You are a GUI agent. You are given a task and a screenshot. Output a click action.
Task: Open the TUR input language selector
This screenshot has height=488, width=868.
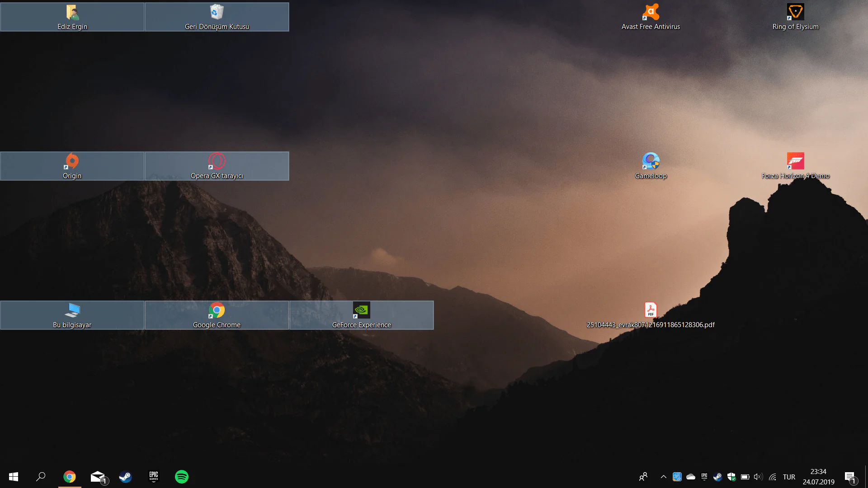point(789,477)
